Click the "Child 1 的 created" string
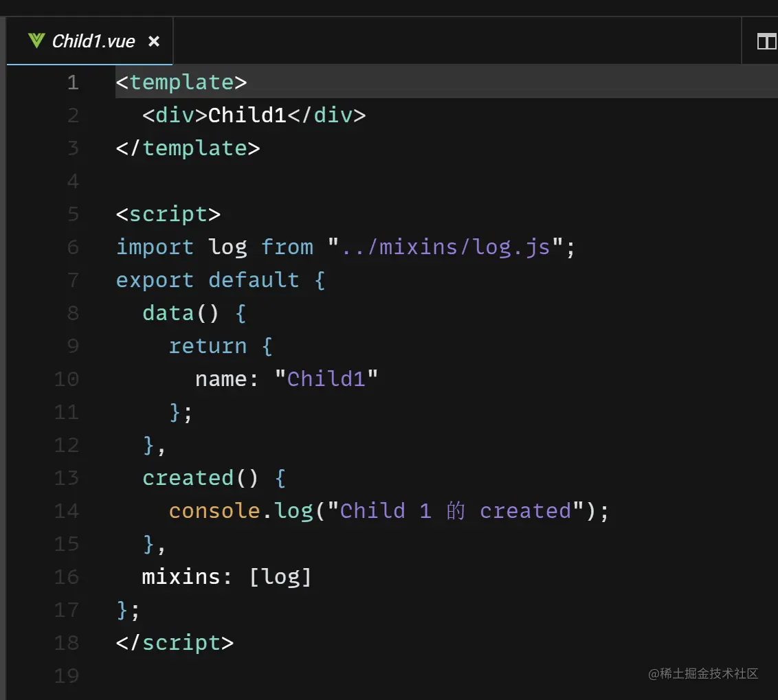This screenshot has width=778, height=700. click(455, 511)
